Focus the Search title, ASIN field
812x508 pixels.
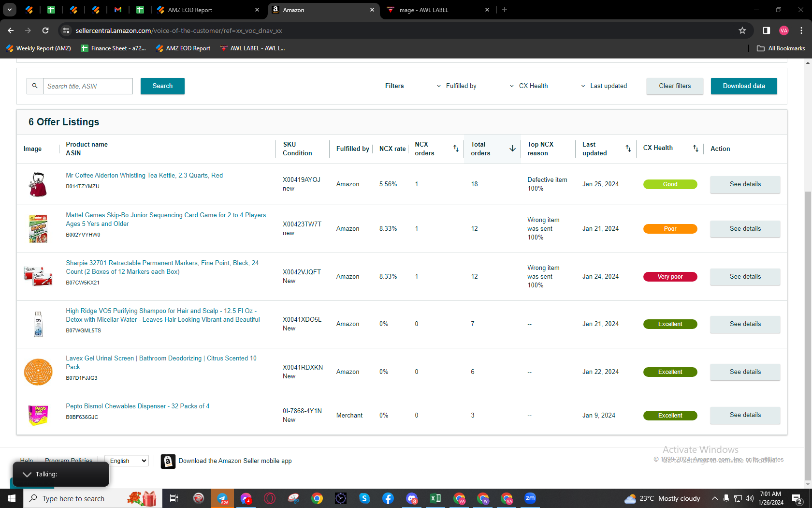coord(88,86)
